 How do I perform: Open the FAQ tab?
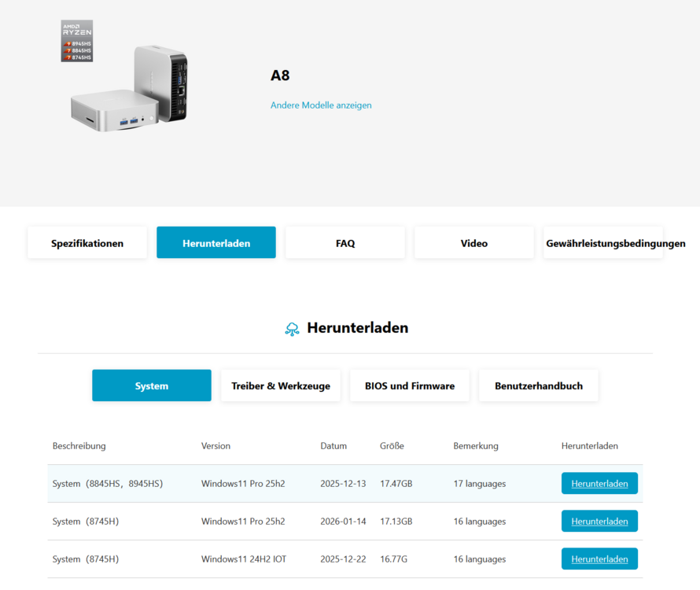tap(345, 242)
